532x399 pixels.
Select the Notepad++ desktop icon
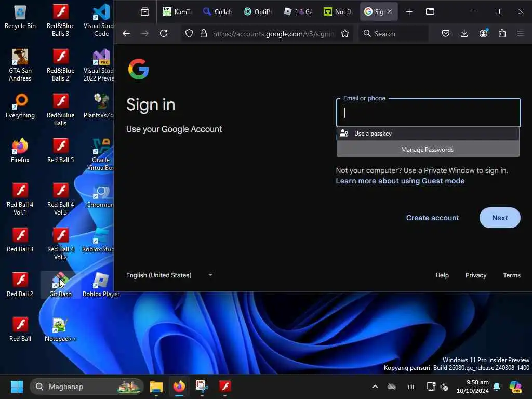tap(60, 330)
